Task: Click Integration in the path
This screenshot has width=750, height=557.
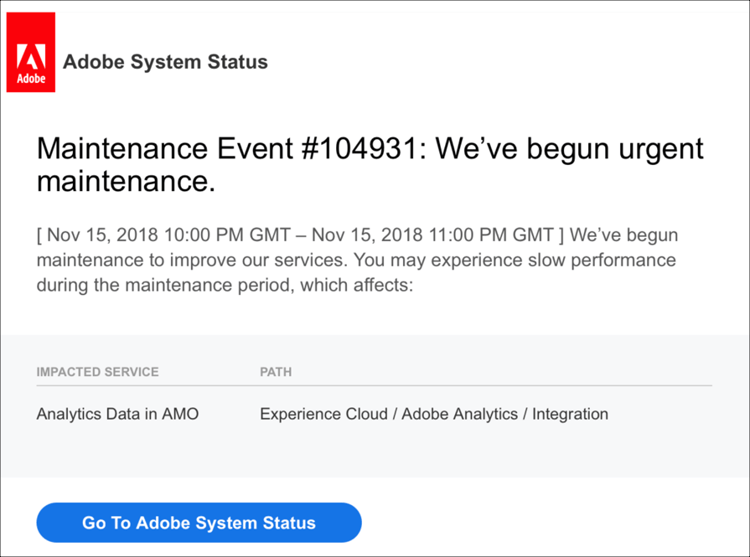Action: 570,413
